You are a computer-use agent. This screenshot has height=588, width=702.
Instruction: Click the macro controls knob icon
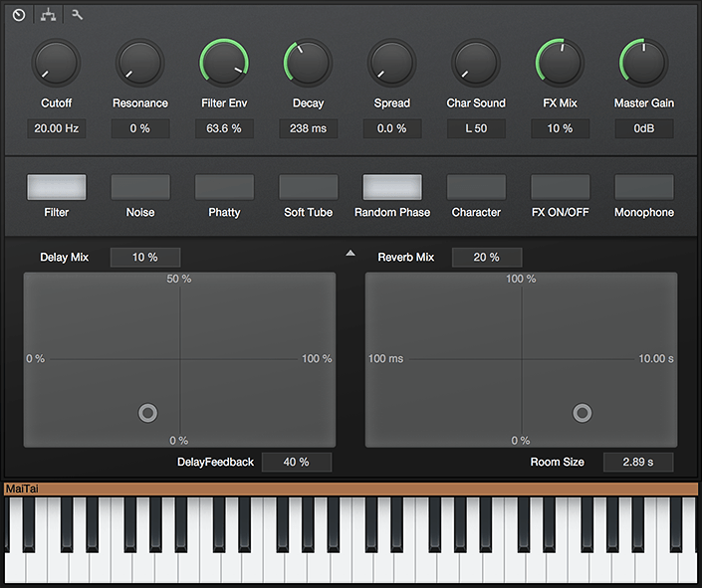(x=19, y=15)
